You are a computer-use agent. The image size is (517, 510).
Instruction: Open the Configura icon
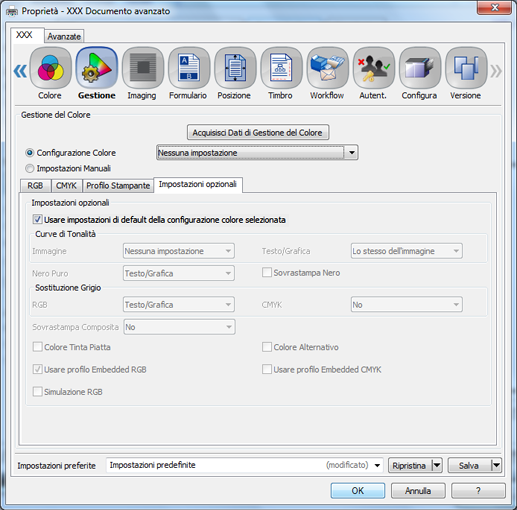click(420, 68)
